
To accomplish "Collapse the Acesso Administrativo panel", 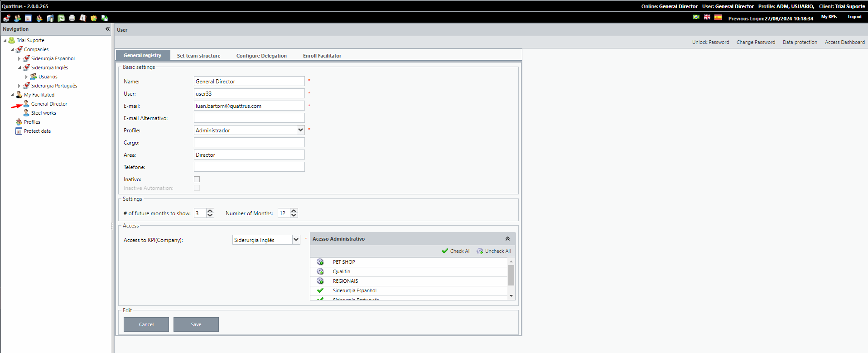I will [507, 239].
